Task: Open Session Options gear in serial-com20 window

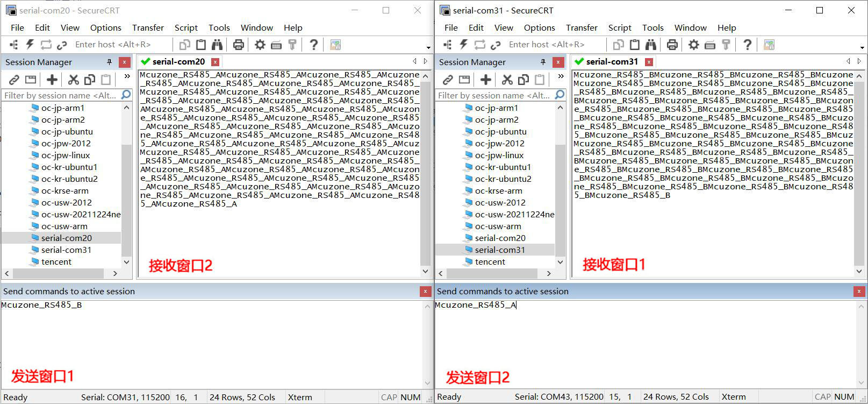Action: (260, 45)
